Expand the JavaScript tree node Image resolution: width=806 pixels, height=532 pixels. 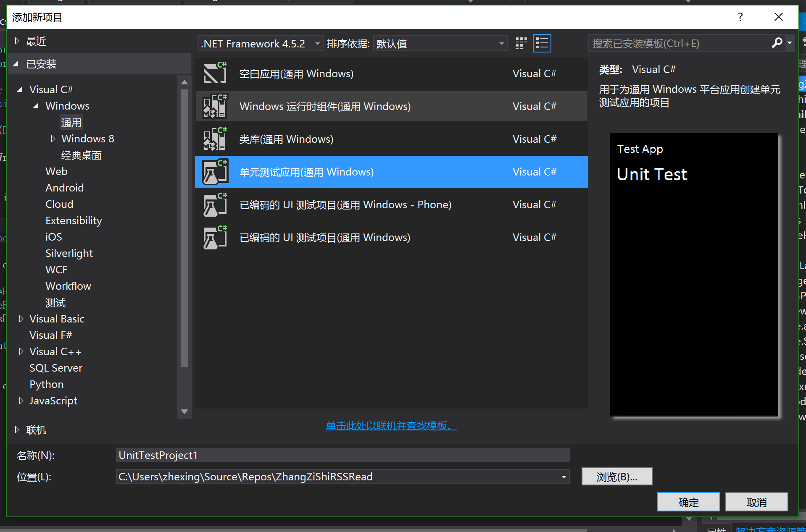click(21, 401)
